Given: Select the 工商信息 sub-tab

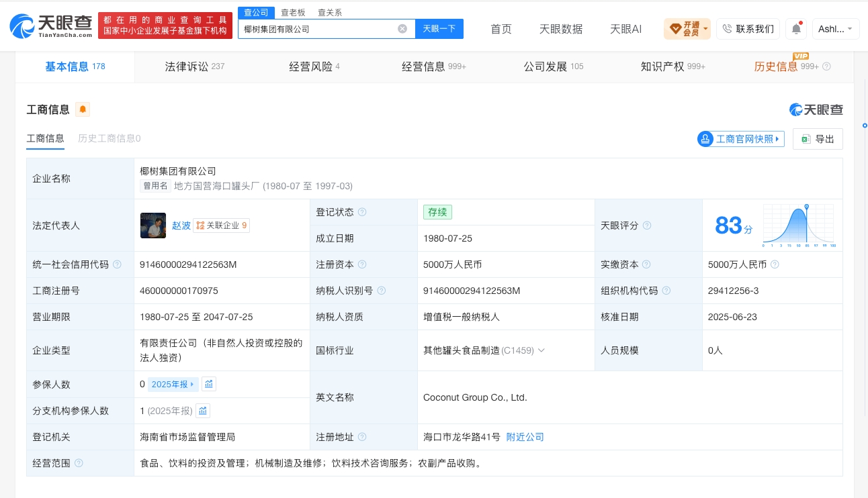Looking at the screenshot, I should click(x=46, y=138).
